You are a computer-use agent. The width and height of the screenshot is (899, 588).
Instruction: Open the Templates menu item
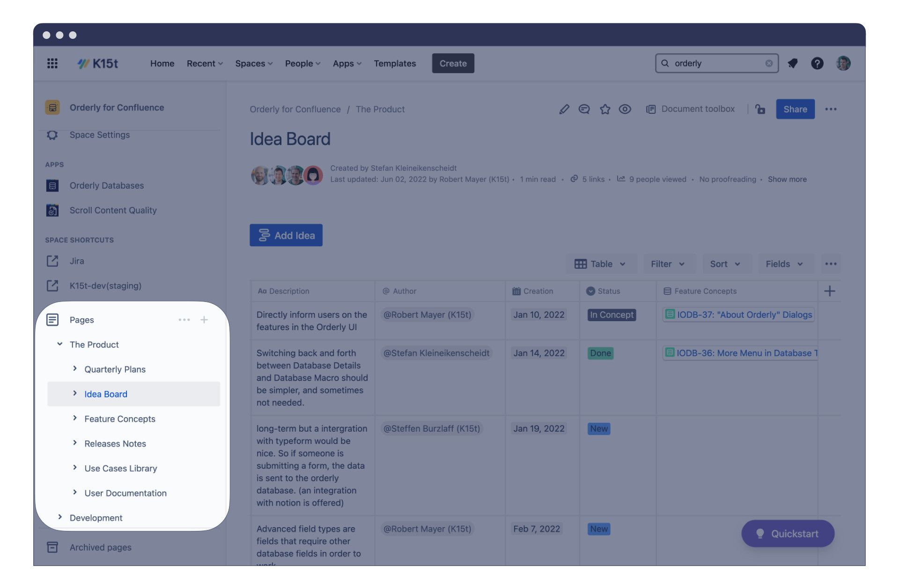(x=394, y=63)
